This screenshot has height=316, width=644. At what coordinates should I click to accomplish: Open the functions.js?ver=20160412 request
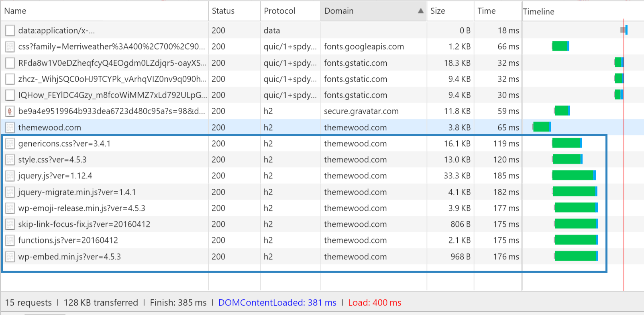point(68,240)
